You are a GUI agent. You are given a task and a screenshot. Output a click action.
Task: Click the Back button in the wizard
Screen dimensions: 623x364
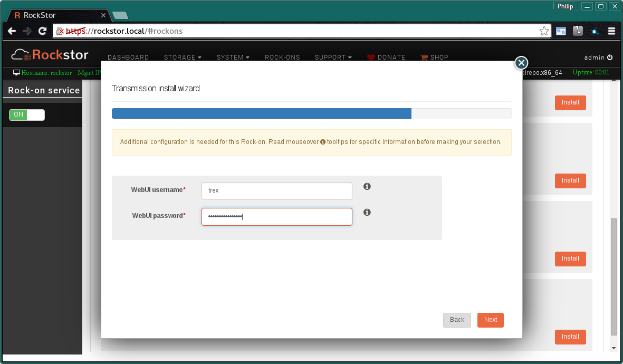[457, 320]
